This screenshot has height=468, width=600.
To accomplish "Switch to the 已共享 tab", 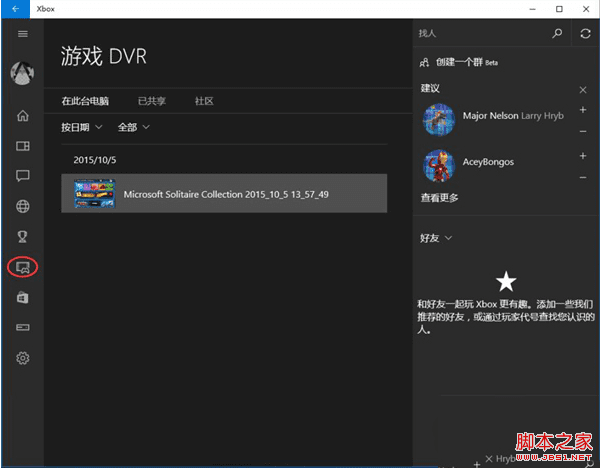I will tap(152, 101).
